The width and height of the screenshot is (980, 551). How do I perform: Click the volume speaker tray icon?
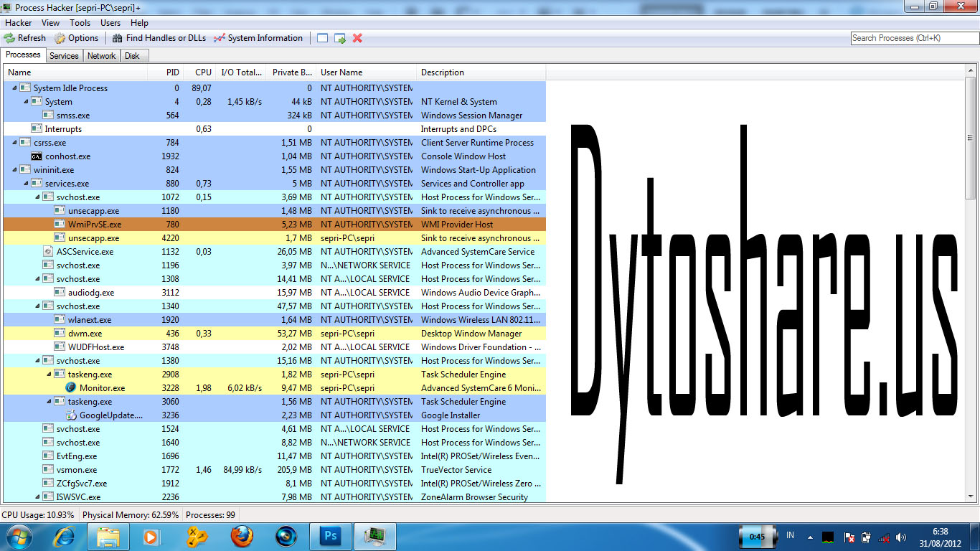902,537
